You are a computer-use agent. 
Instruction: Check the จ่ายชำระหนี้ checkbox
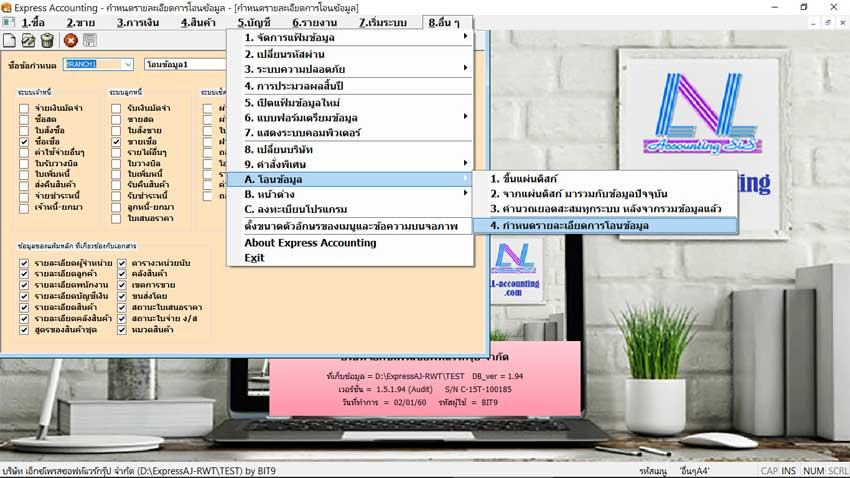[x=24, y=196]
